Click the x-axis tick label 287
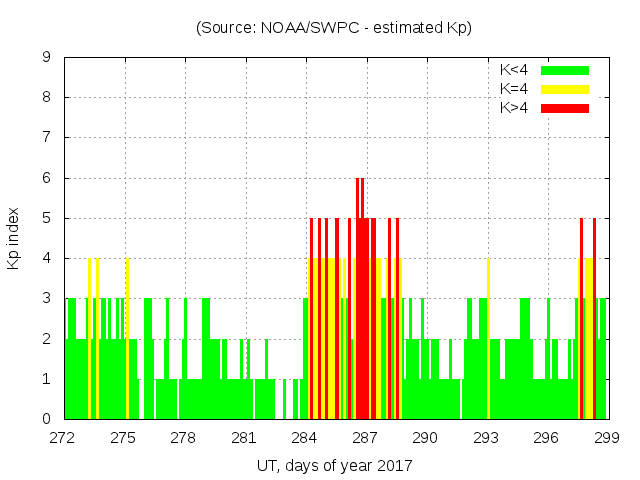Viewport: 640px width, 480px height. pos(365,438)
